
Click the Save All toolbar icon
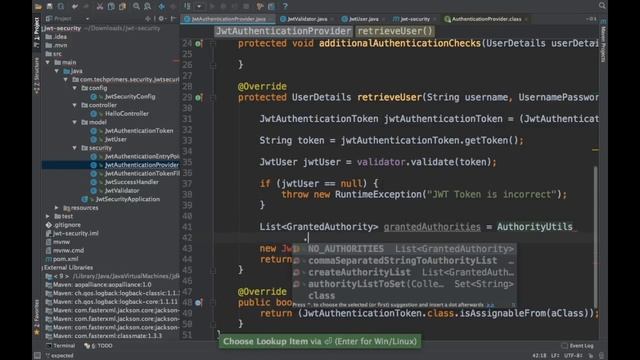coord(49,6)
